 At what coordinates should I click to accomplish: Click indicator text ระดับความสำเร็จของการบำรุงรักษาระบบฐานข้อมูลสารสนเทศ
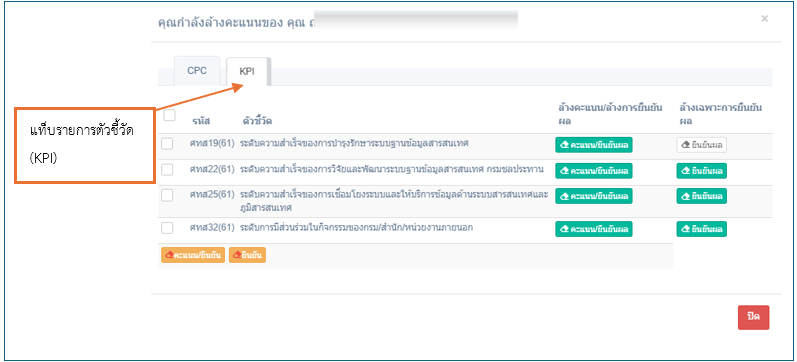[x=354, y=144]
